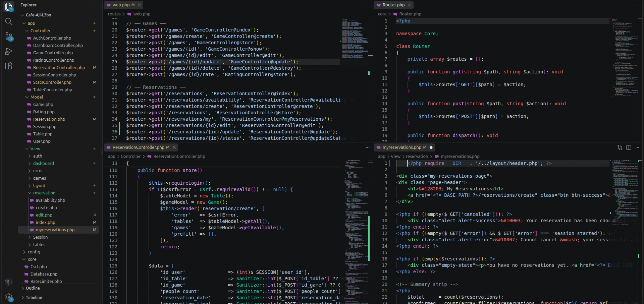
Task: Open the Search view in activity bar
Action: 9,21
